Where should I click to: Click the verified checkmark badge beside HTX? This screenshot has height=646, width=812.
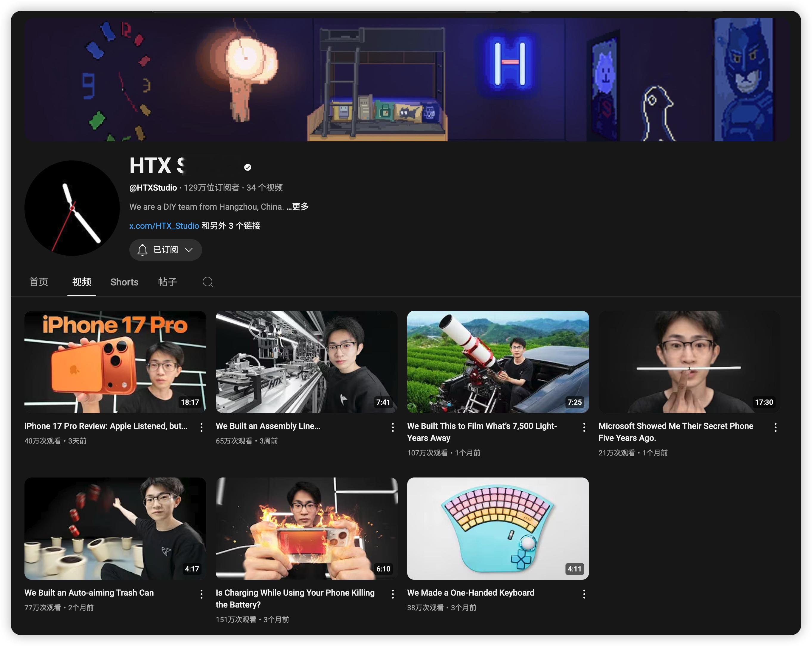(x=247, y=167)
